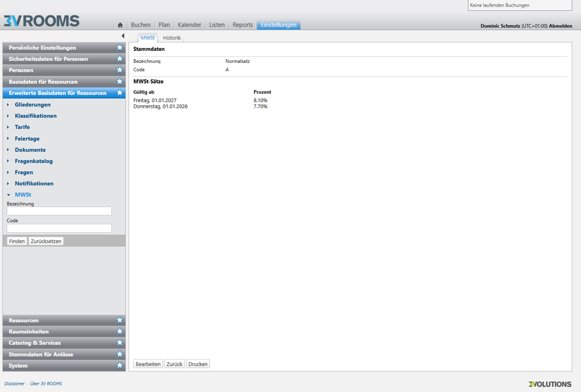Click the Drucken button
The height and width of the screenshot is (392, 581).
point(198,364)
